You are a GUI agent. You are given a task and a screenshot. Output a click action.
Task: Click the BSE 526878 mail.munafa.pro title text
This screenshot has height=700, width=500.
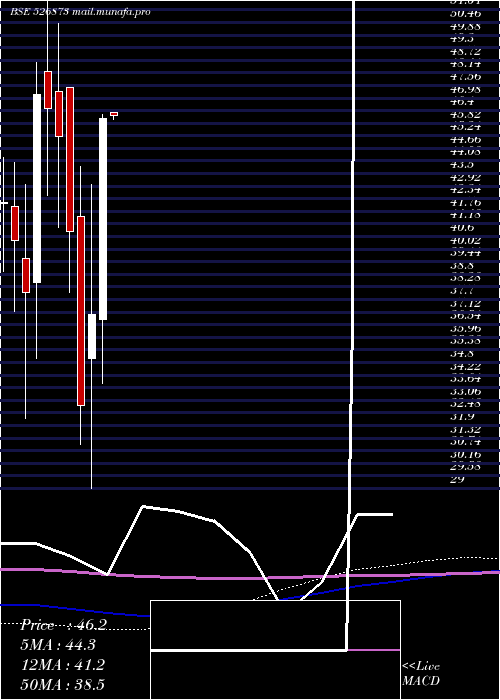point(80,12)
